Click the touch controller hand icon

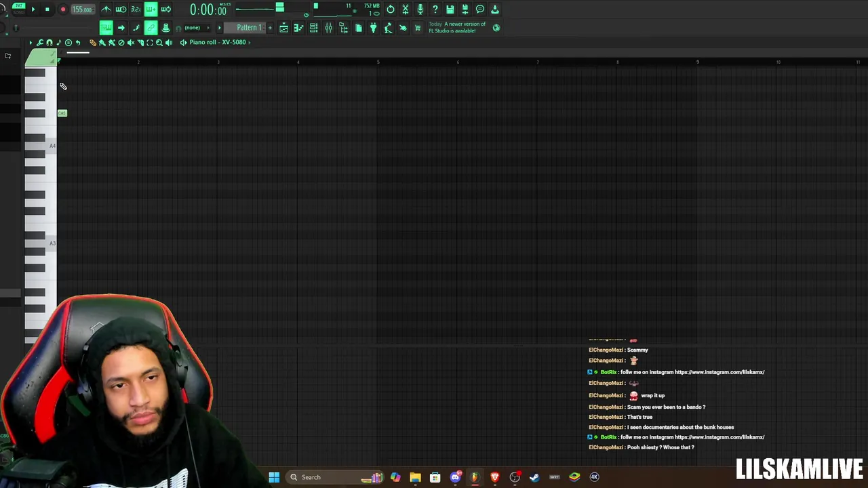403,28
